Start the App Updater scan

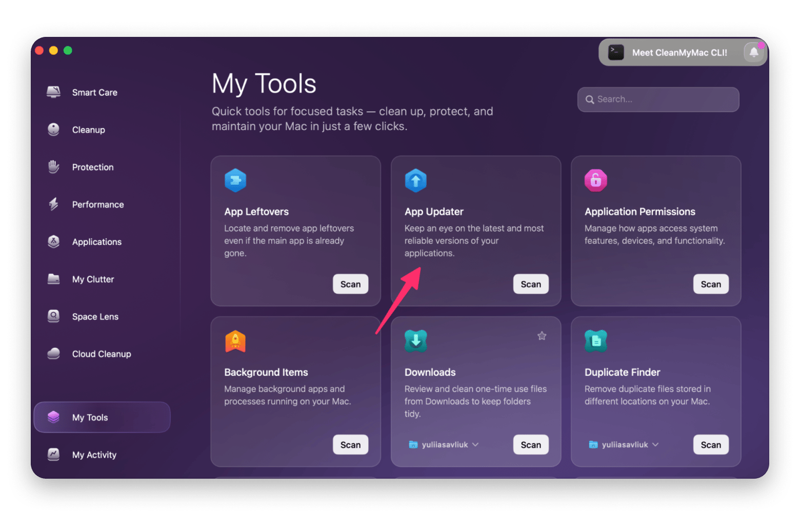coord(531,284)
